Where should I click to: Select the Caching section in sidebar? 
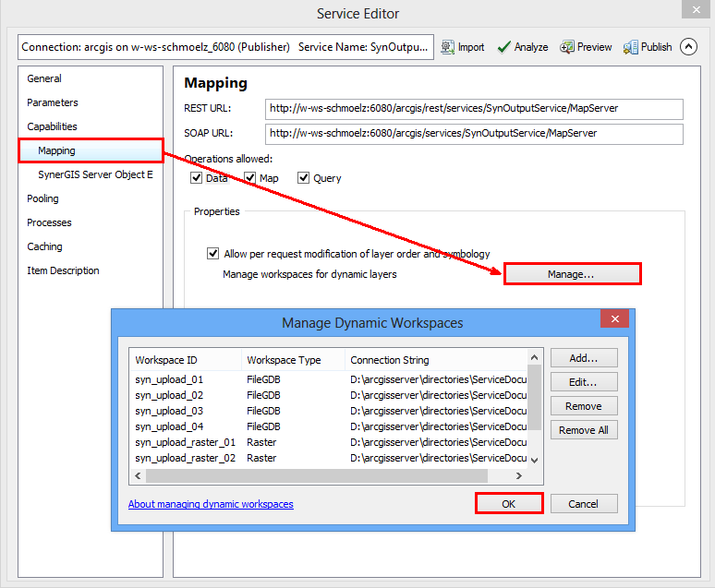pyautogui.click(x=44, y=246)
